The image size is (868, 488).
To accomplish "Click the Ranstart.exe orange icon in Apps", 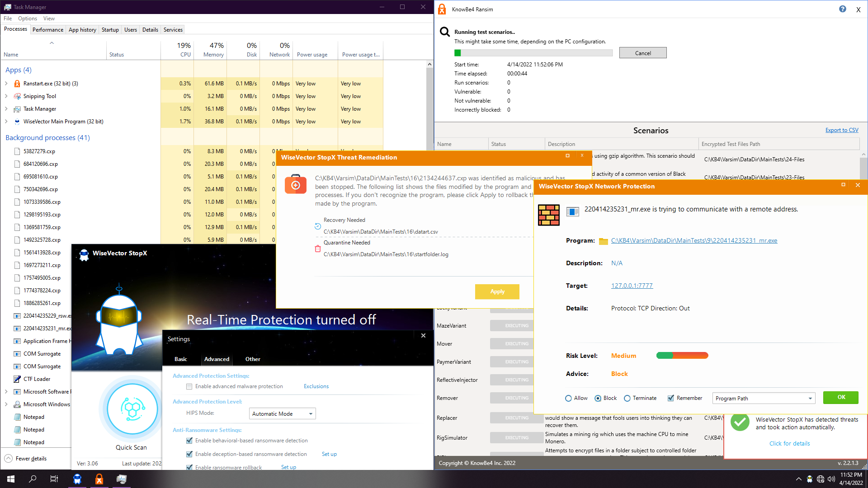I will point(17,84).
